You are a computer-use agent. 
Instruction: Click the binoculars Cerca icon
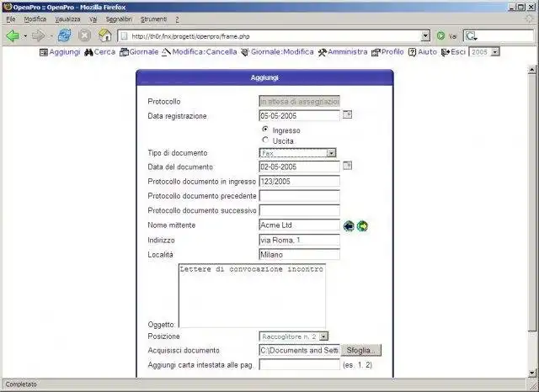pyautogui.click(x=88, y=52)
